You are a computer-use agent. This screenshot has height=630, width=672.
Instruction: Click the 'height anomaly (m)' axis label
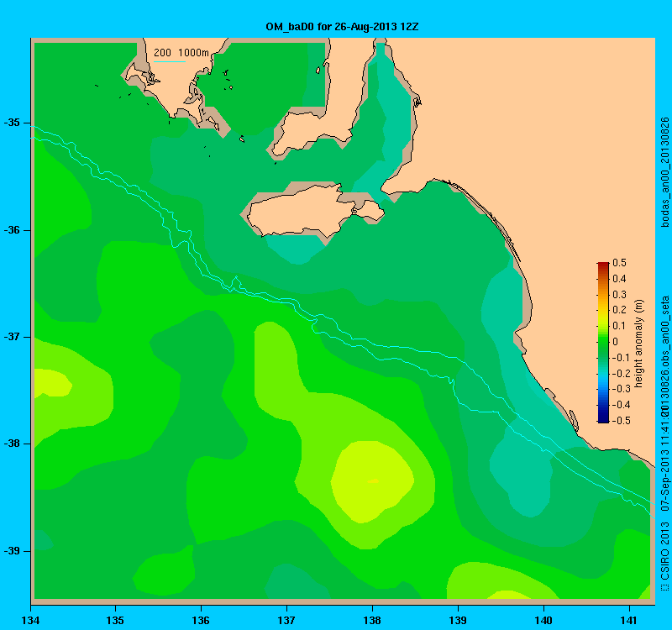coord(638,344)
